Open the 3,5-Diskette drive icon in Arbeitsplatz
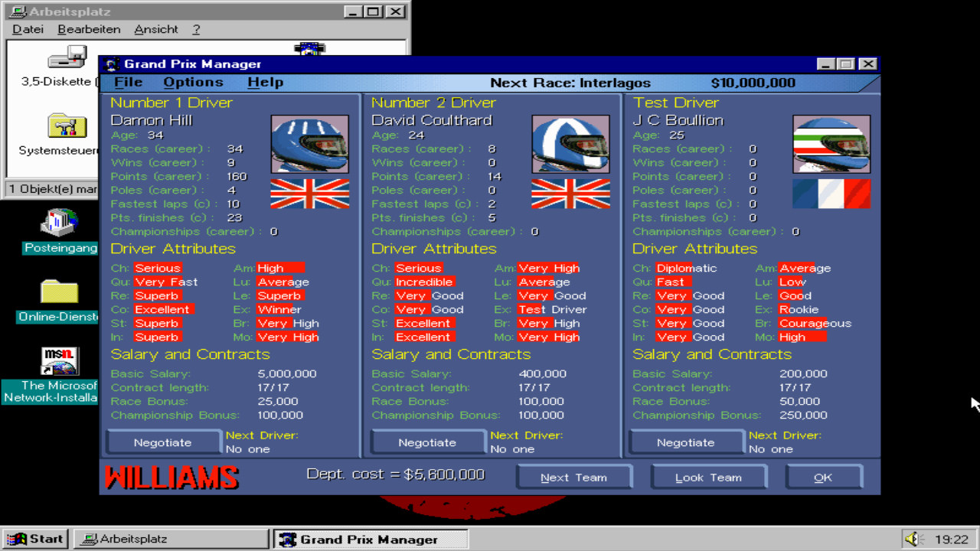 click(x=67, y=57)
